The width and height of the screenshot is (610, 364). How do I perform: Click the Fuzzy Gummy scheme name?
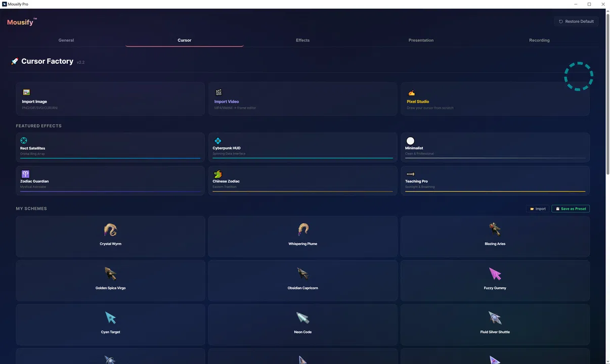coord(495,288)
